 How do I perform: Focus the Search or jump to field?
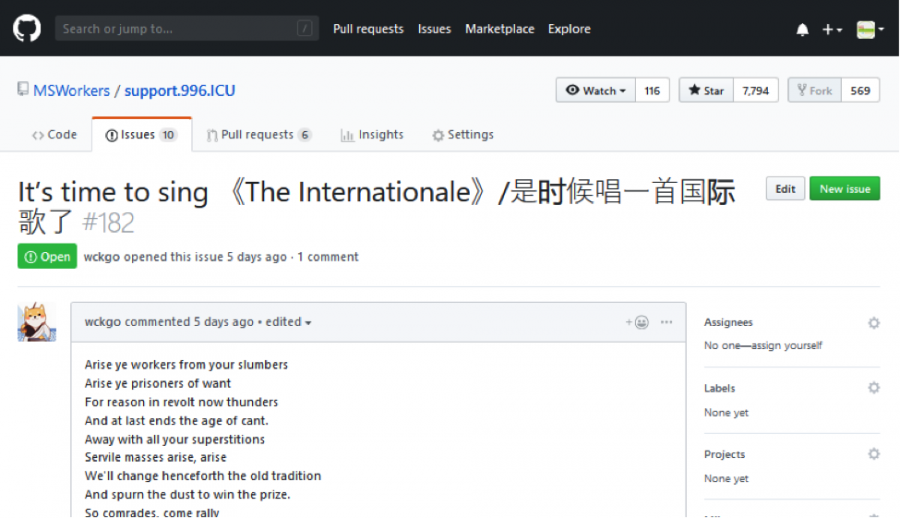coord(186,29)
